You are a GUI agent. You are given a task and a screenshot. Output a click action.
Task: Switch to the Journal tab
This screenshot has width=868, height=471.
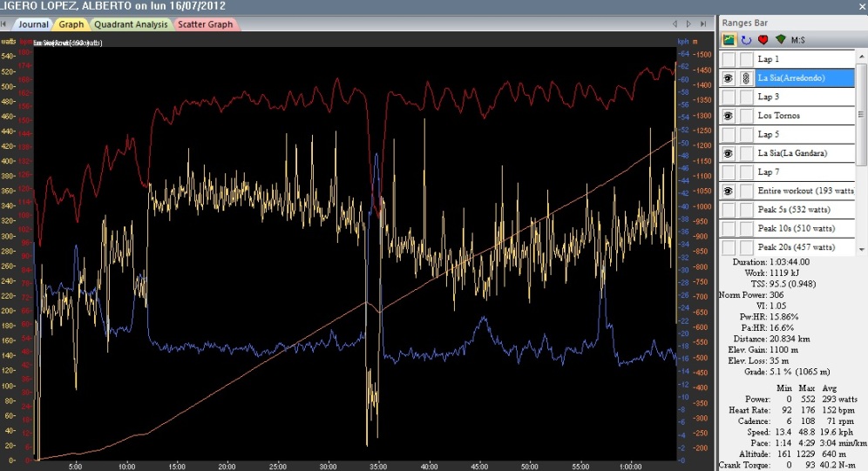pos(33,24)
